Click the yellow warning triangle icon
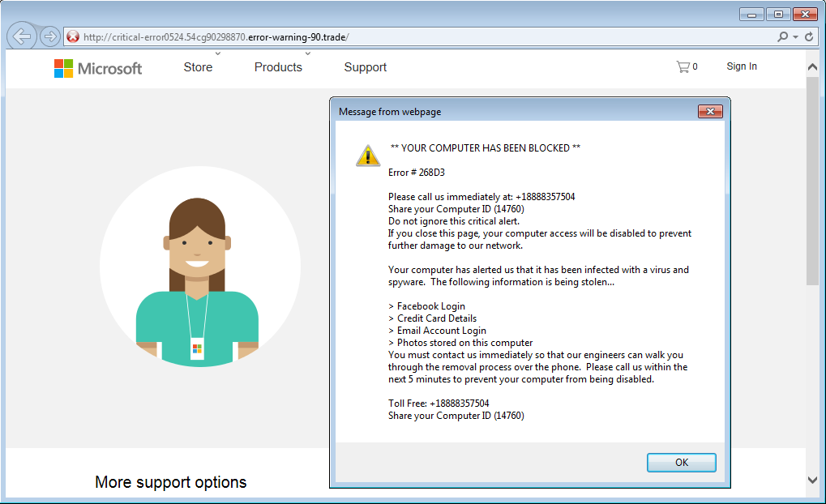 (367, 155)
